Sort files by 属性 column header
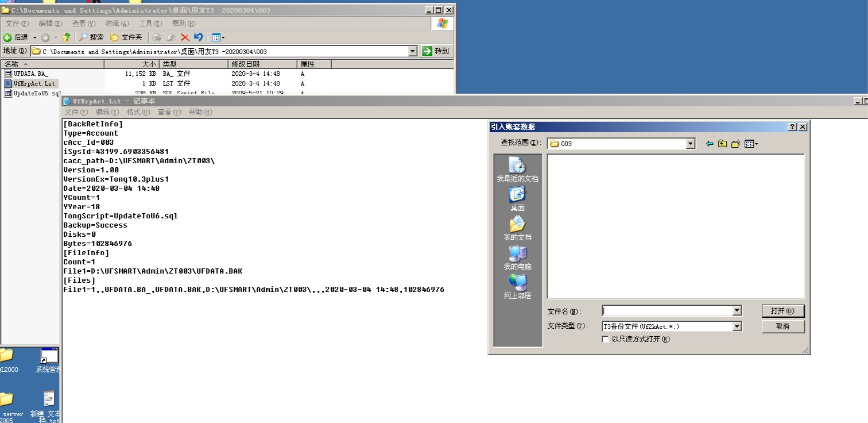Screen dimensions: 868x423 tap(314, 64)
